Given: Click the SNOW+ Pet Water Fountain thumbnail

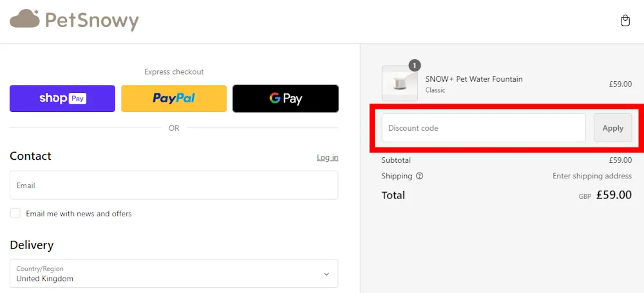Looking at the screenshot, I should click(x=399, y=84).
